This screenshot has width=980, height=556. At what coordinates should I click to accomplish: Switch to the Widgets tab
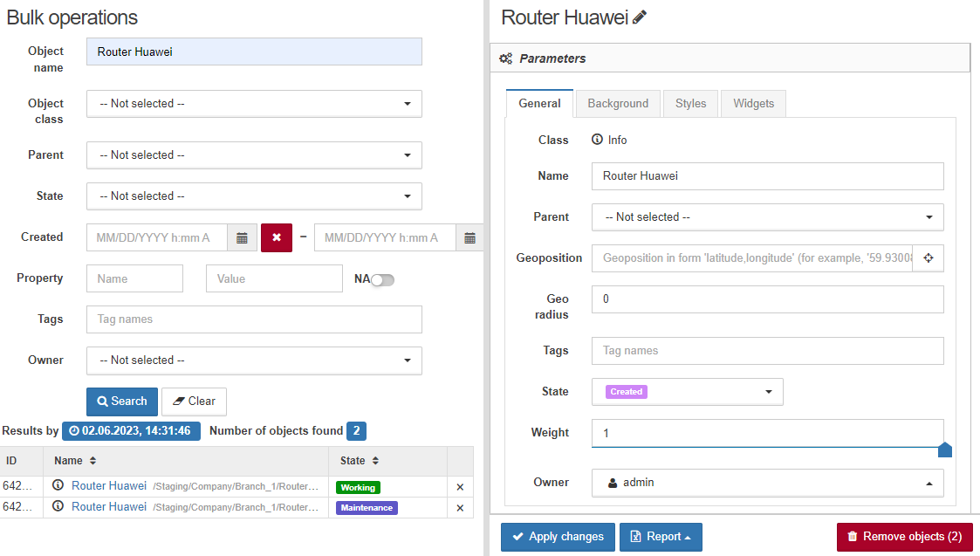[754, 104]
